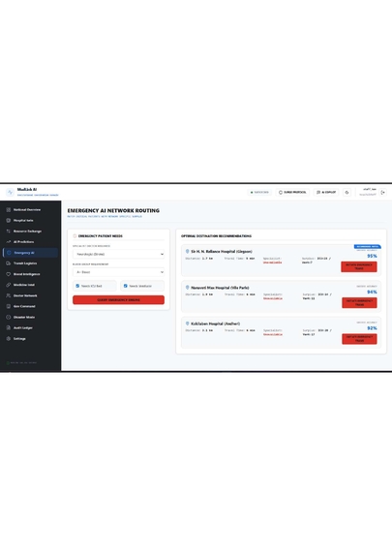Open the specialist doctor required dropdown
This screenshot has height=555, width=392.
click(118, 254)
